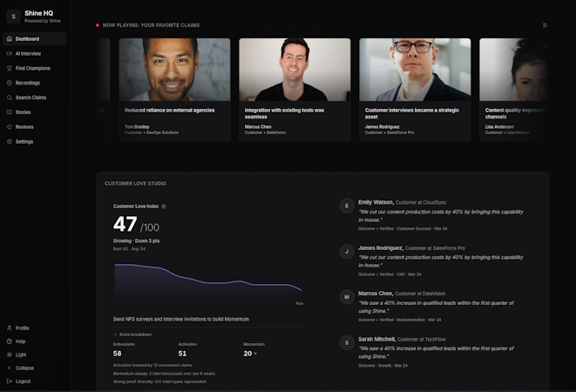Play Tom Bradley's video thumbnail
Viewport: 576px width, 392px height.
tap(175, 70)
